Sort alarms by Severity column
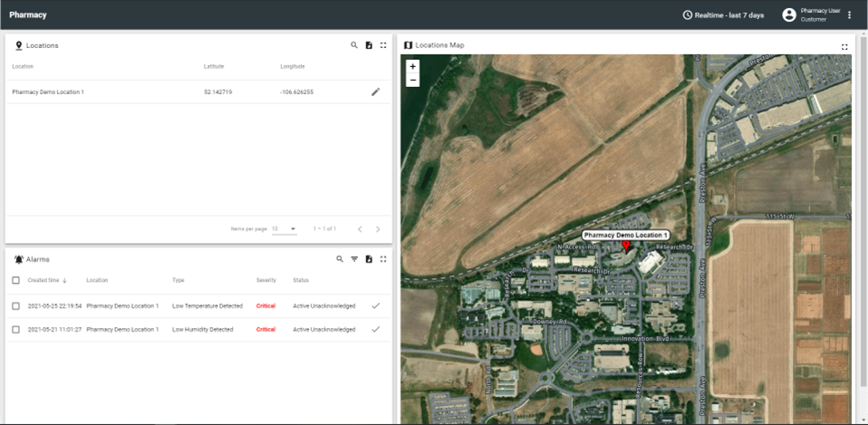The height and width of the screenshot is (425, 868). pyautogui.click(x=266, y=280)
